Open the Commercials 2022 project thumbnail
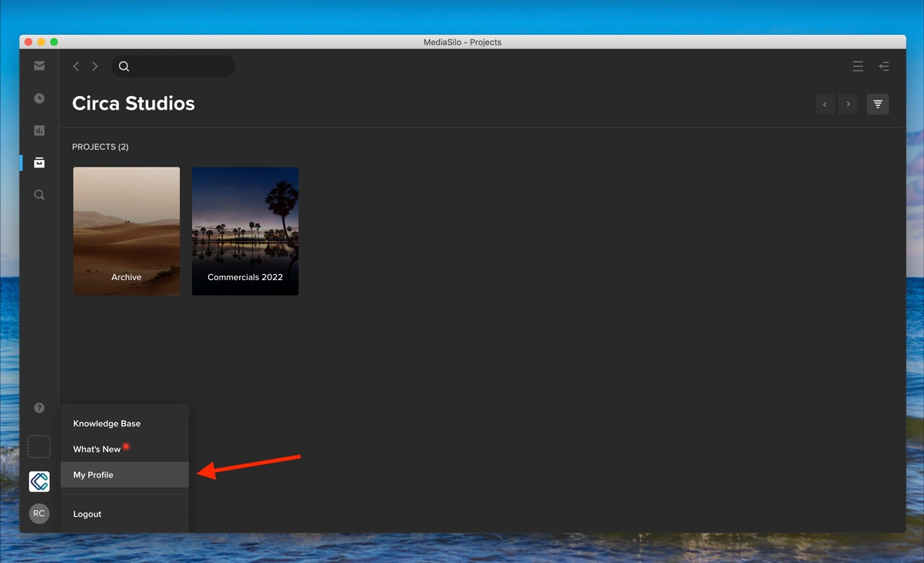924x563 pixels. point(245,231)
